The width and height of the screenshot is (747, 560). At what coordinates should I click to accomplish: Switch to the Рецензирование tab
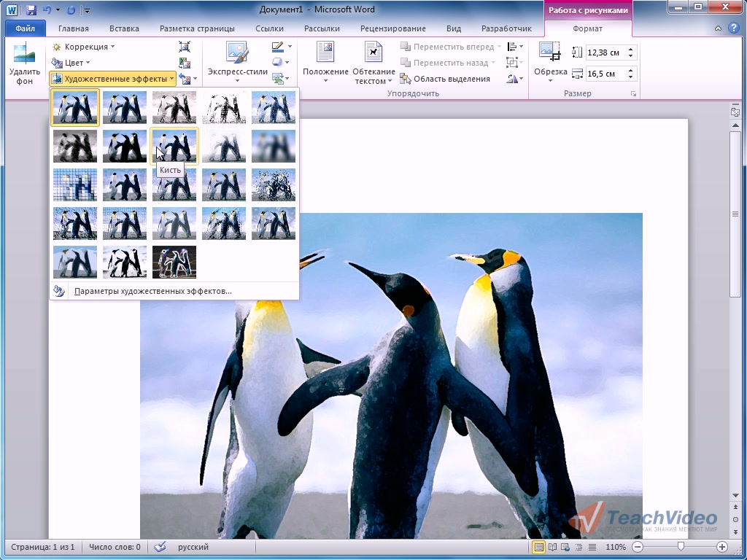(x=393, y=28)
